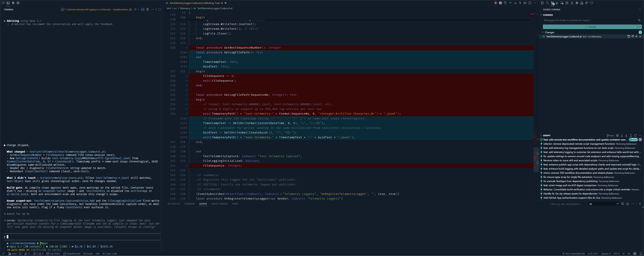Click 'Spaces: 4' indentation setting

tap(606, 254)
